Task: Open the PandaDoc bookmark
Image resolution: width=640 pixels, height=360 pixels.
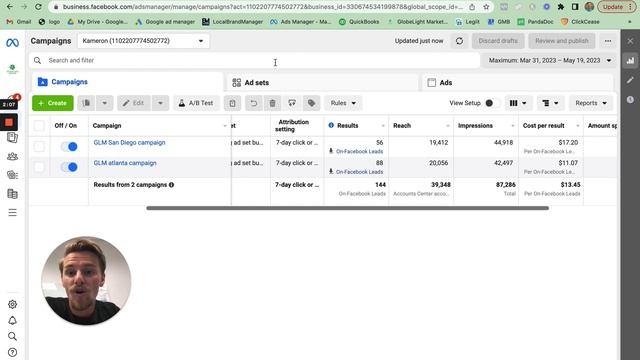Action: coord(536,22)
